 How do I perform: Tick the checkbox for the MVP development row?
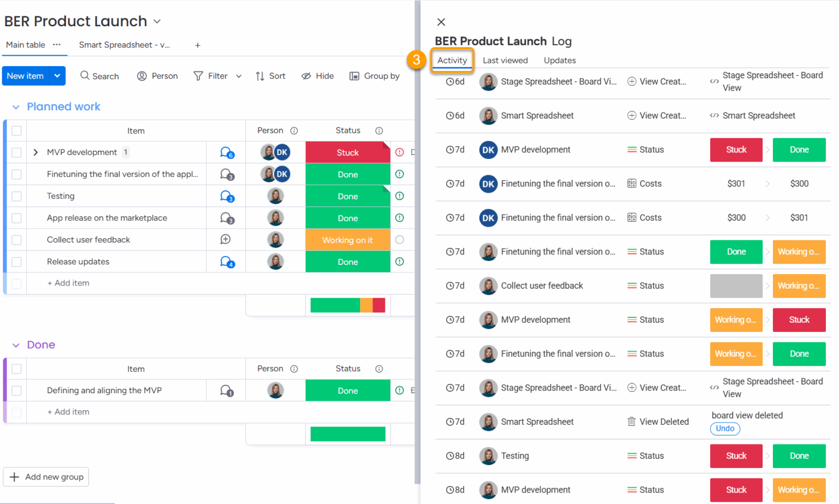tap(16, 152)
